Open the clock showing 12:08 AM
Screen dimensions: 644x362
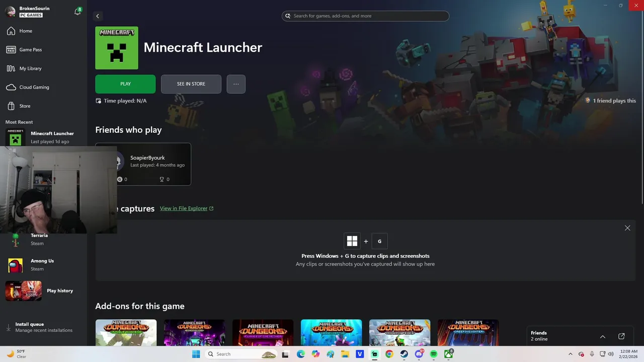coord(628,354)
